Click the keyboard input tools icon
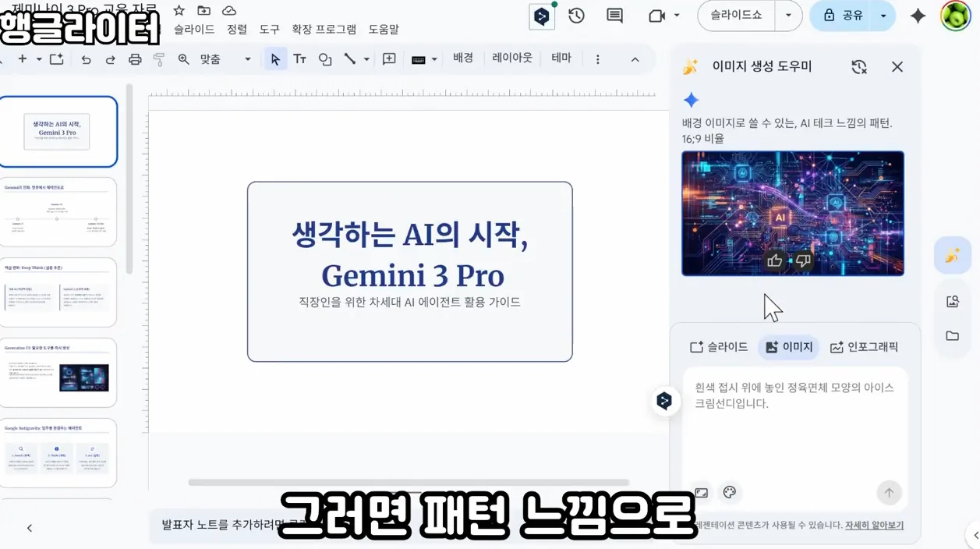The width and height of the screenshot is (980, 549). click(x=419, y=59)
